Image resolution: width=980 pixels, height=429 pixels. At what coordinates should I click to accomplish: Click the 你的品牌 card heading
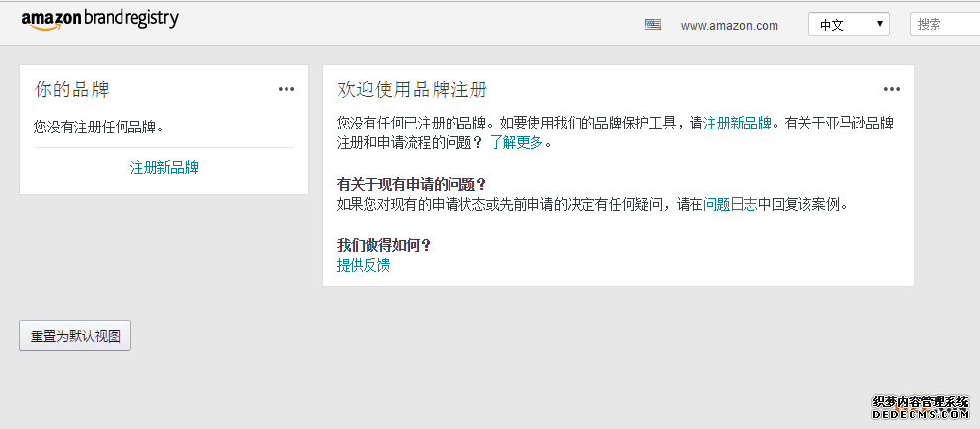[x=72, y=89]
